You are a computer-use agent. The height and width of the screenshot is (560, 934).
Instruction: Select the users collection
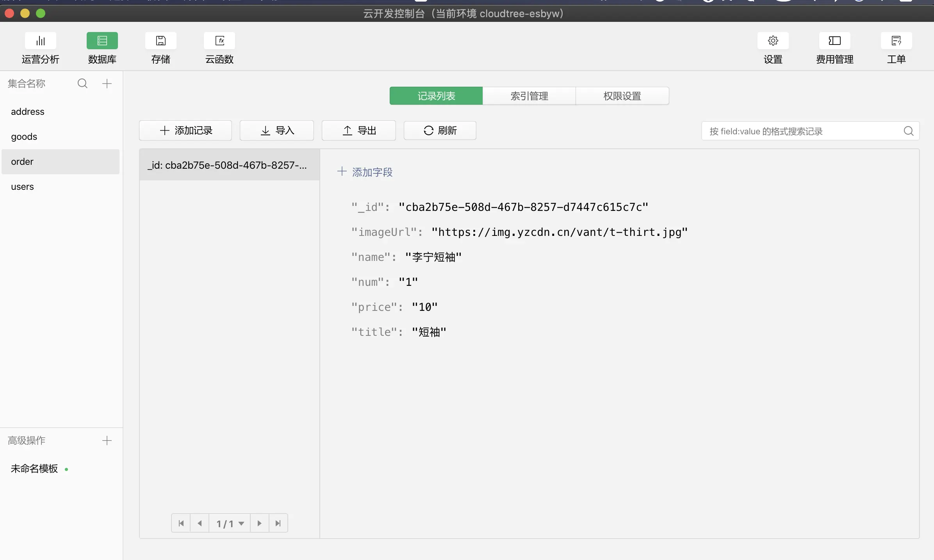(x=23, y=187)
